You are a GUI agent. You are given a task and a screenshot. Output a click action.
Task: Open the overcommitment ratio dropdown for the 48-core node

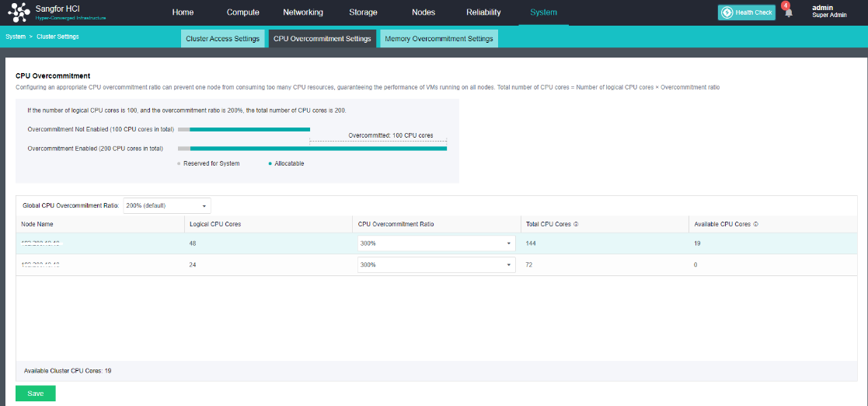(436, 243)
